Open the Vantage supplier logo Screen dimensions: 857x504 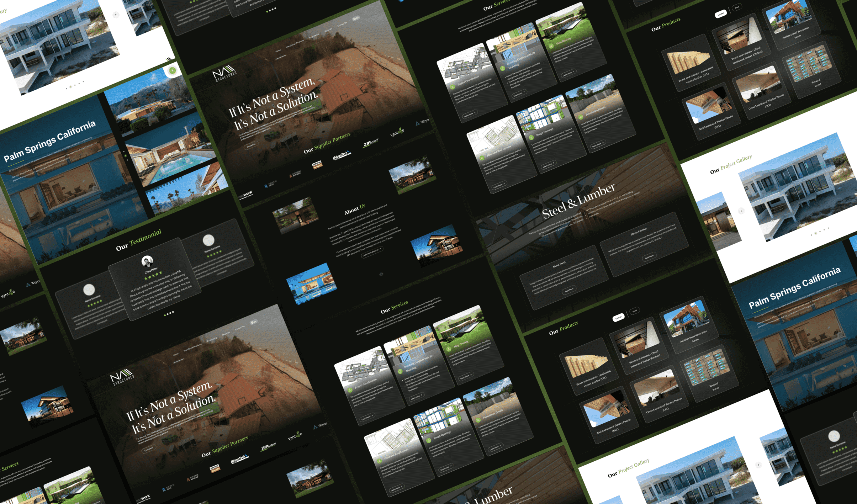coord(397,132)
